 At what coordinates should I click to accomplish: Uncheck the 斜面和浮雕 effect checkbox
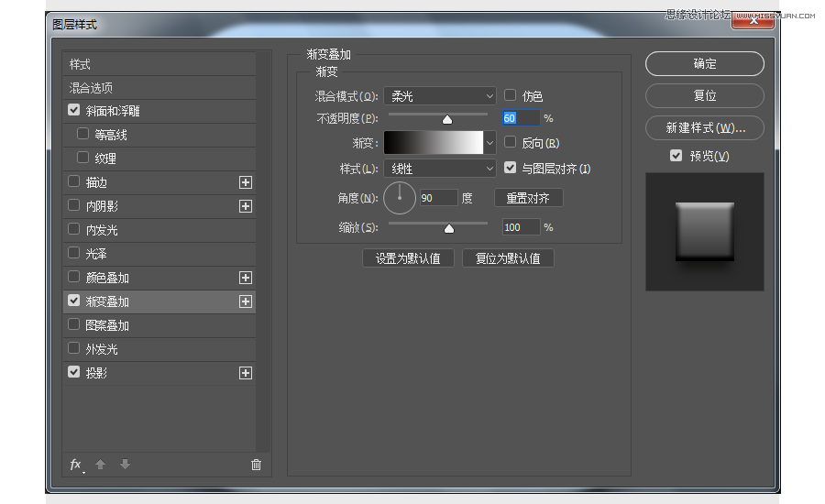point(73,110)
